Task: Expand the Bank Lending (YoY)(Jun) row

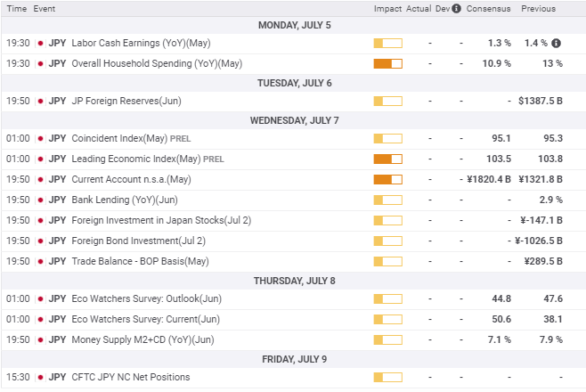Action: (125, 200)
